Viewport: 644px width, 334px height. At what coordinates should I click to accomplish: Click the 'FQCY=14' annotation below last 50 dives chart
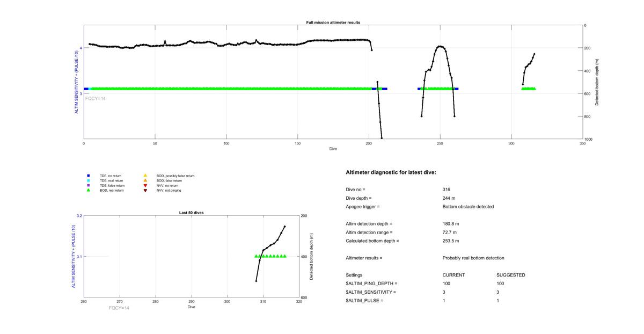pos(119,308)
